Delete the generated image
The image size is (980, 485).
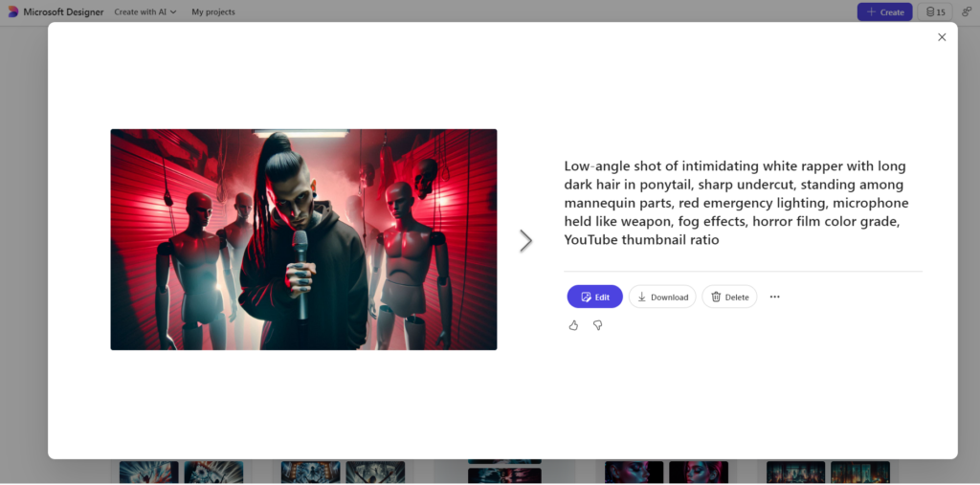(x=729, y=297)
